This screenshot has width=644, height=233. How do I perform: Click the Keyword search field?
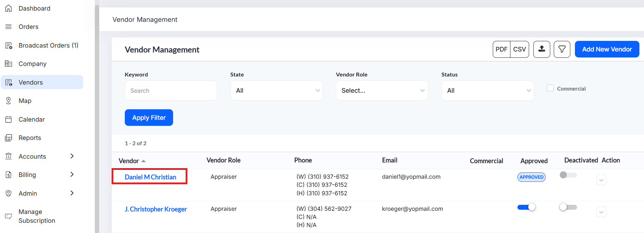[x=171, y=91]
